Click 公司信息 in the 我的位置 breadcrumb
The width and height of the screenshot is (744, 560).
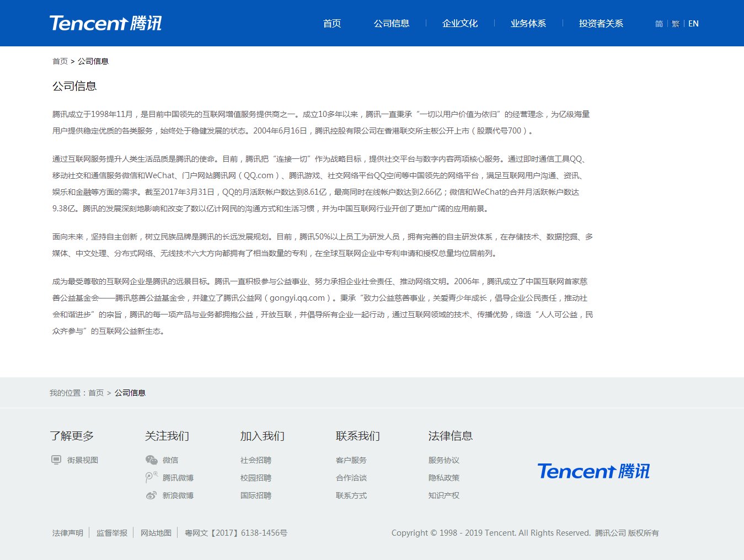130,393
